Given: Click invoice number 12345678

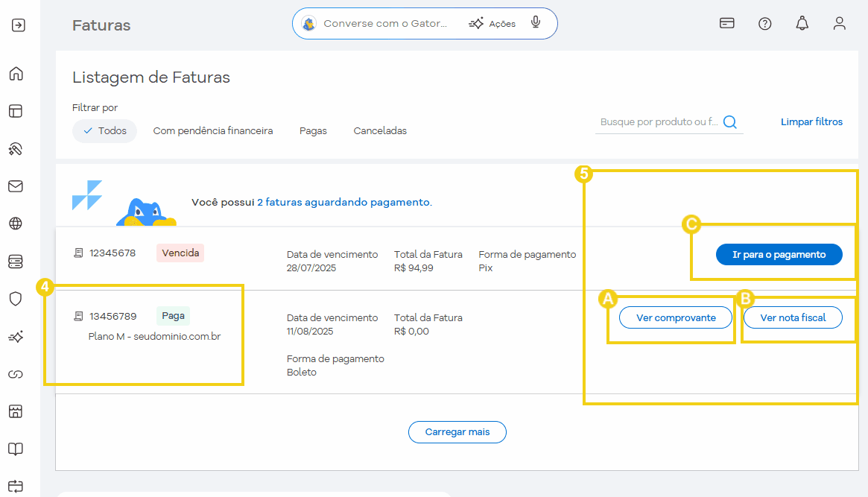Looking at the screenshot, I should (x=113, y=253).
